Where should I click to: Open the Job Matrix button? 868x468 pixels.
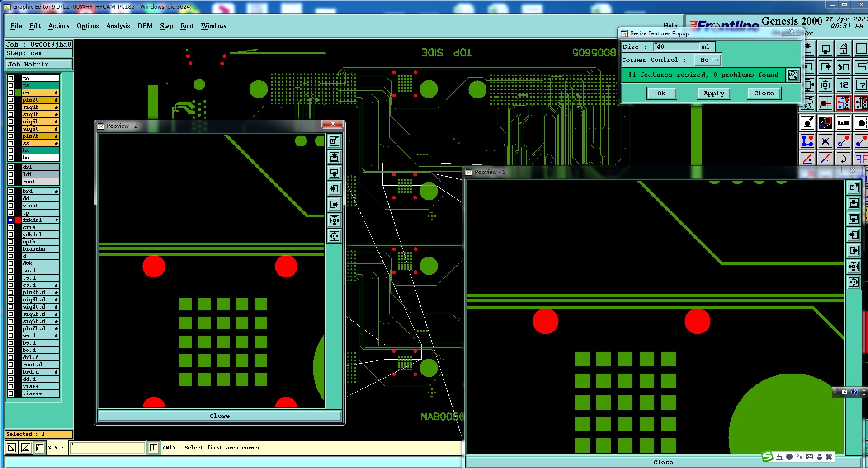click(39, 65)
